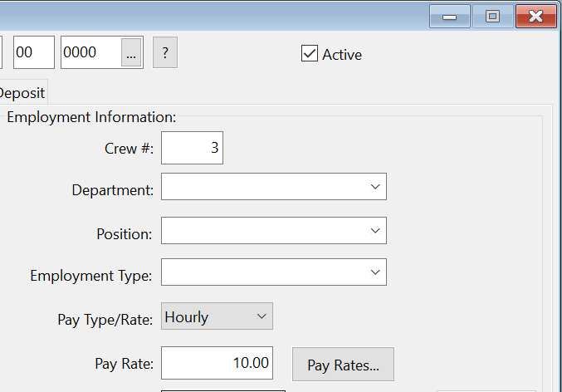Screen dimensions: 562x392
Task: Click the partially visible field below Pay Rate
Action: [223, 391]
